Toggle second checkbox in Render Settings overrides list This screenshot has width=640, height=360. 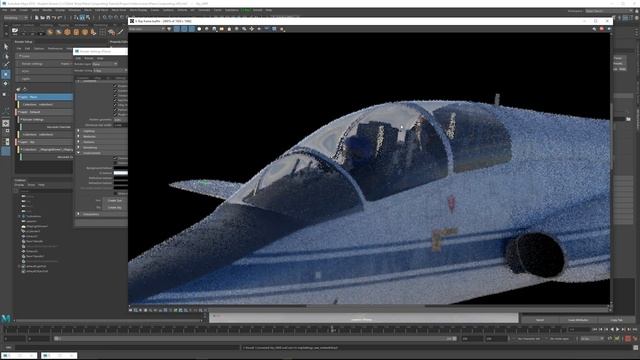[115, 91]
